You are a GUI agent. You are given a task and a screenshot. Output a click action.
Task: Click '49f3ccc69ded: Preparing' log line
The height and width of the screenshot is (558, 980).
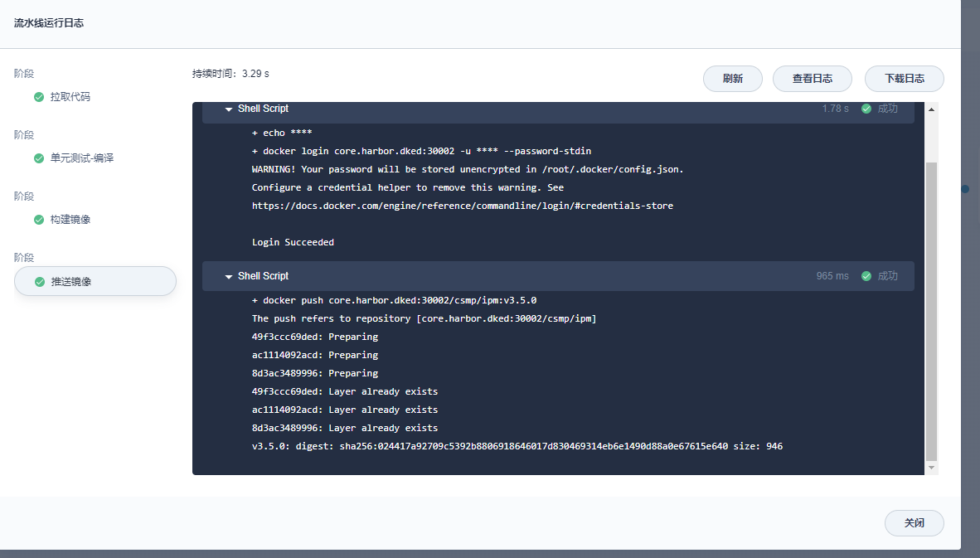315,337
